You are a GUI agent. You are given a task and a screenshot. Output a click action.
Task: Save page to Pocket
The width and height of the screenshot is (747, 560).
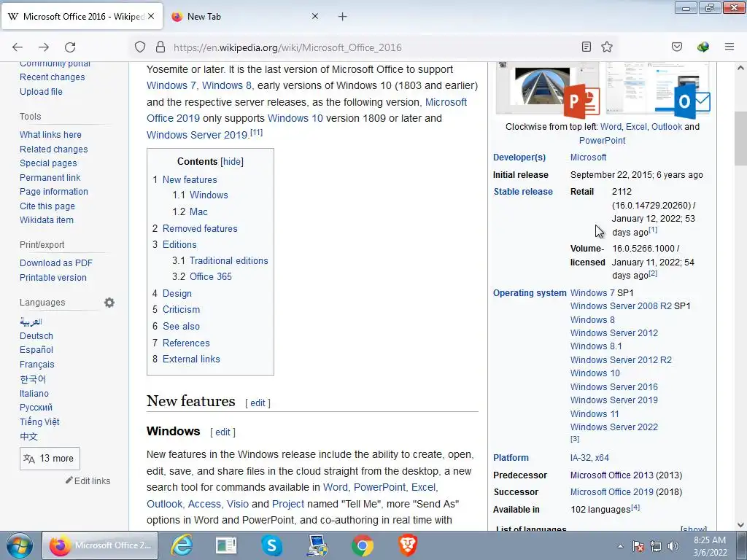coord(677,47)
